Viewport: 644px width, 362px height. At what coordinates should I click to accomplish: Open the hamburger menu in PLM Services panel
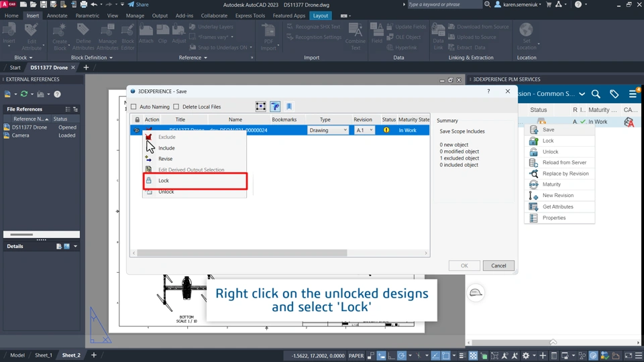[x=633, y=94]
